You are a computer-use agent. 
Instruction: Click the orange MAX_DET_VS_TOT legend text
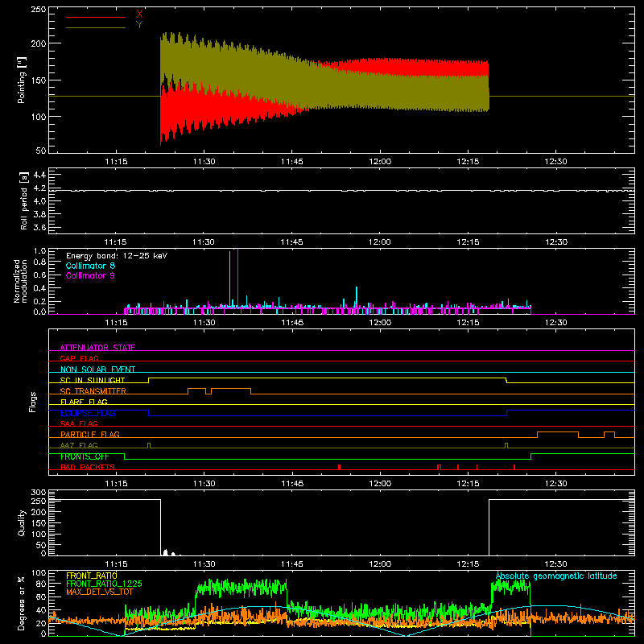coord(100,592)
